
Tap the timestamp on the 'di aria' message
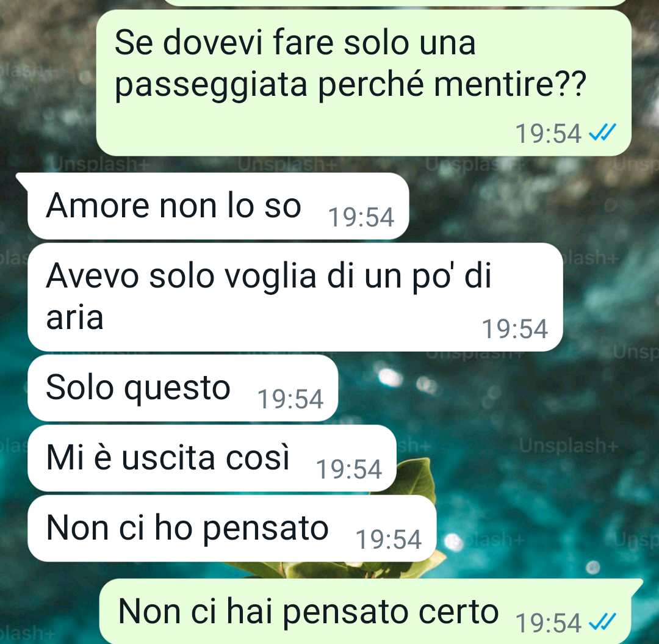coord(515,329)
